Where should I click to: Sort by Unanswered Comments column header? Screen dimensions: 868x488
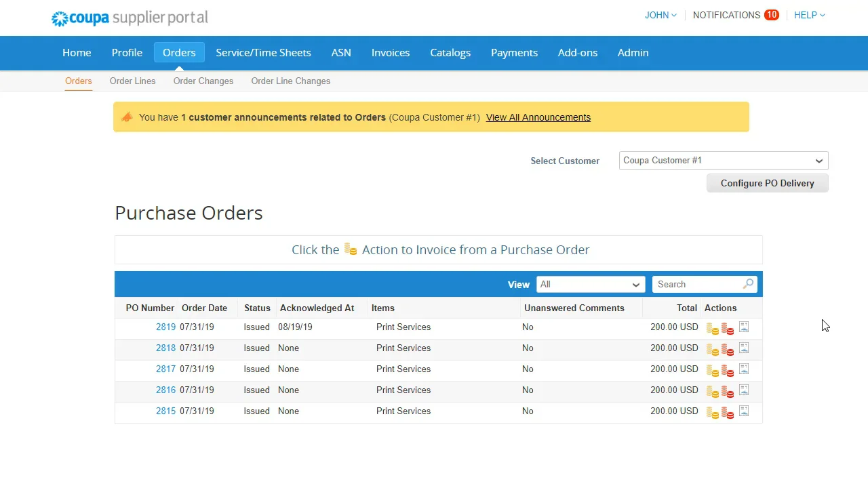(574, 308)
